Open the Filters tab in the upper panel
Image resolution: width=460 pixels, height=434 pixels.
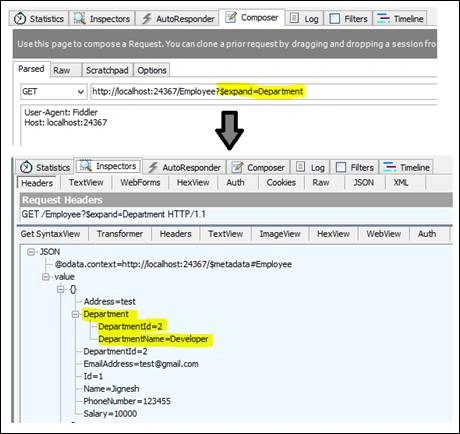point(348,18)
